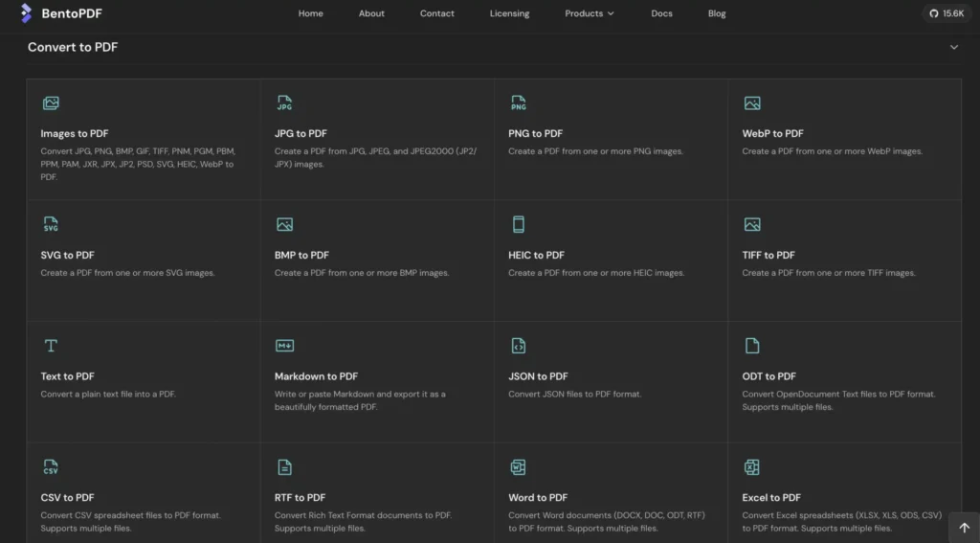Select the Word to PDF title
Screen dimensions: 980x543
538,498
